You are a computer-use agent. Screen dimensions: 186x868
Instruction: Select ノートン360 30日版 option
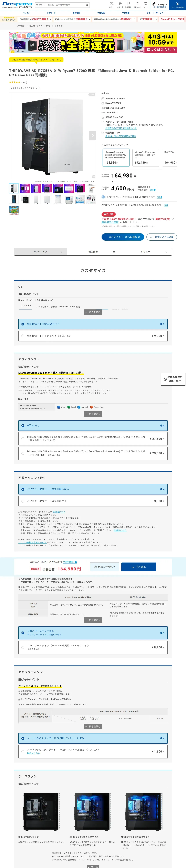(x=93, y=738)
